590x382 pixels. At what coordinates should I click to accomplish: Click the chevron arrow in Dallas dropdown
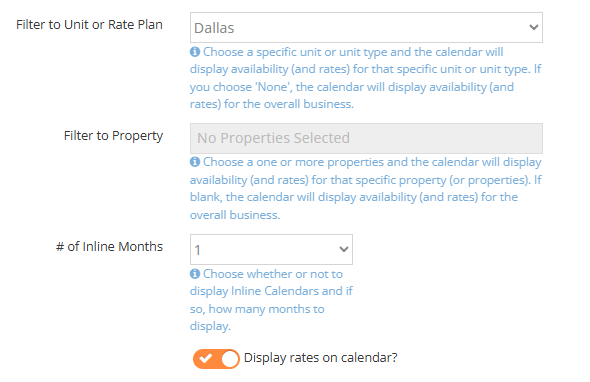coord(534,27)
